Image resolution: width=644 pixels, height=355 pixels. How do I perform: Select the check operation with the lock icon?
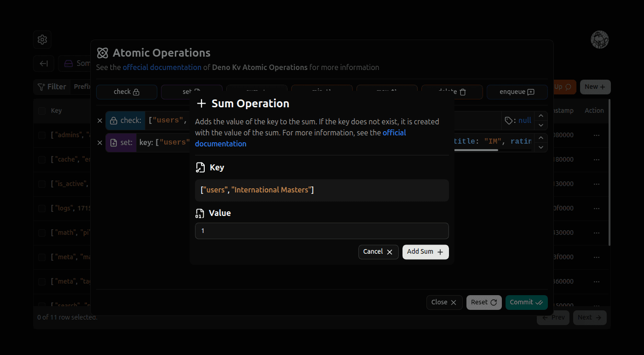tap(126, 92)
